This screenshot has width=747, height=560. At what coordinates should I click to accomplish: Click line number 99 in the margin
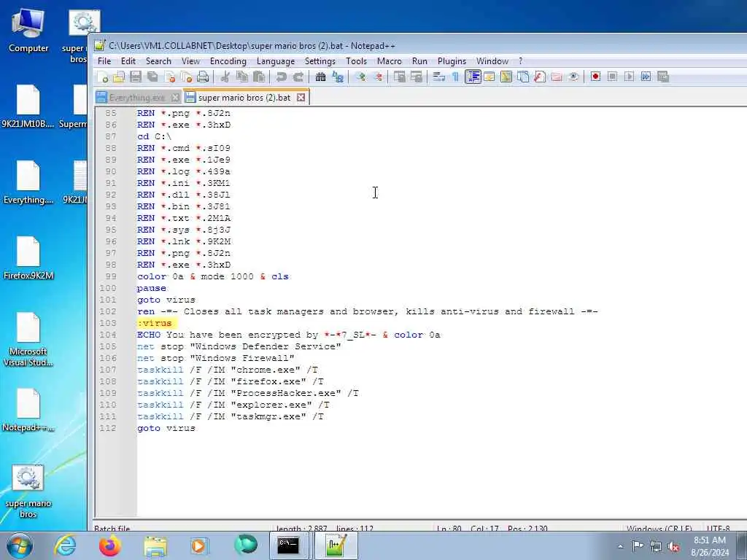[111, 276]
